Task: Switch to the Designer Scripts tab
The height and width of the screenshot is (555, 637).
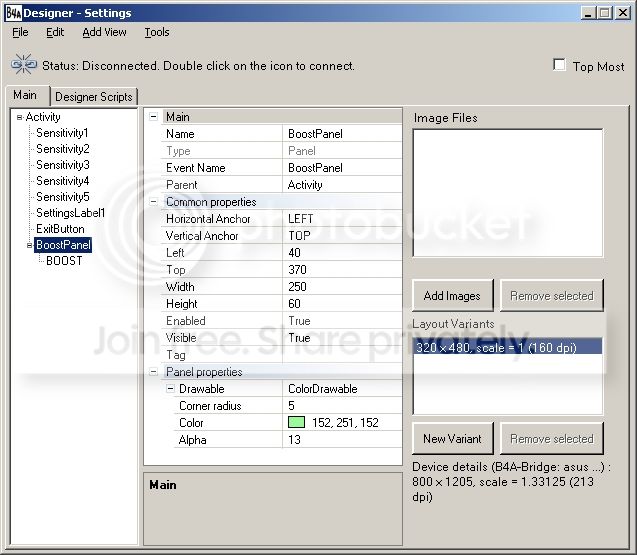Action: click(x=94, y=97)
